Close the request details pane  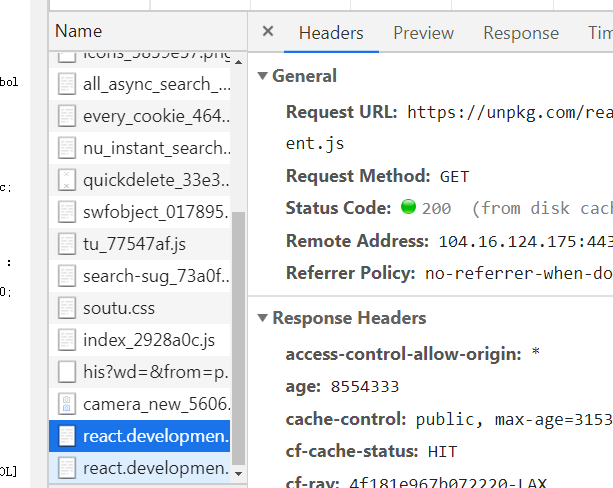(268, 31)
